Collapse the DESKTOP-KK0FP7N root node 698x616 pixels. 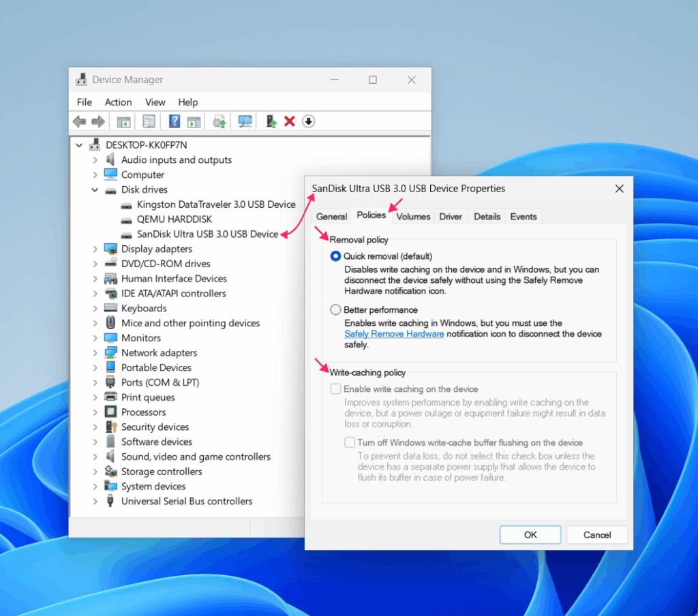[x=79, y=144]
